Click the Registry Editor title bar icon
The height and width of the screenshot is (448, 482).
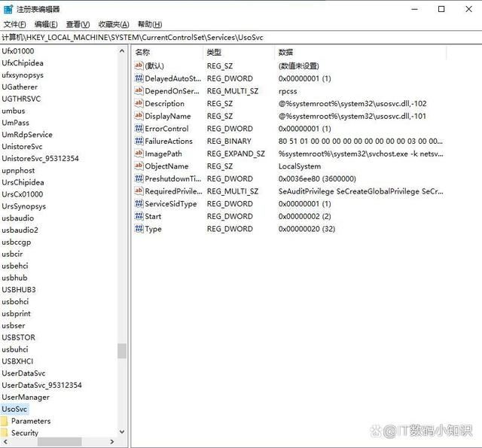click(8, 9)
